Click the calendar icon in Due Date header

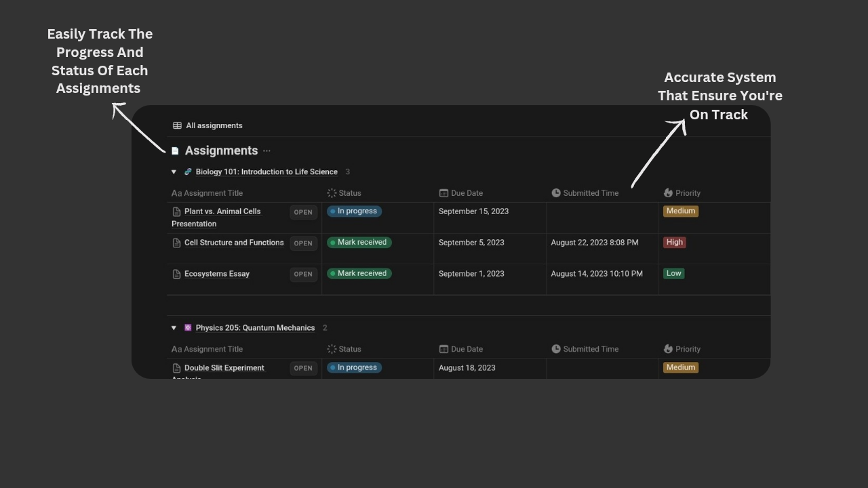(443, 192)
